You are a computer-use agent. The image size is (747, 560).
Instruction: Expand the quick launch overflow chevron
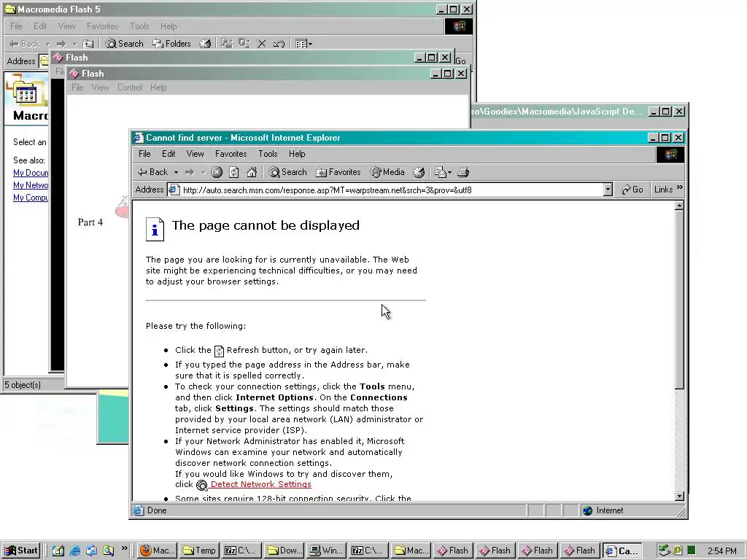124,548
